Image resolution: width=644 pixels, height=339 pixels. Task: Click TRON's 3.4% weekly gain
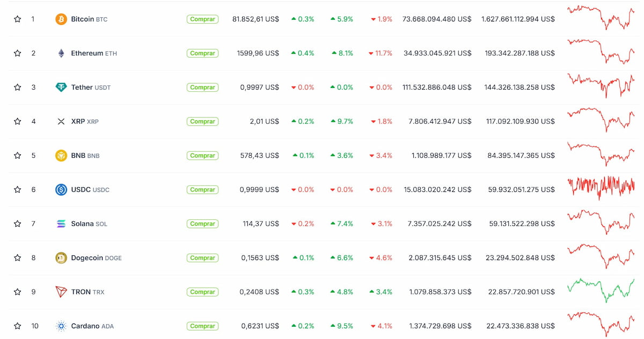pyautogui.click(x=381, y=292)
